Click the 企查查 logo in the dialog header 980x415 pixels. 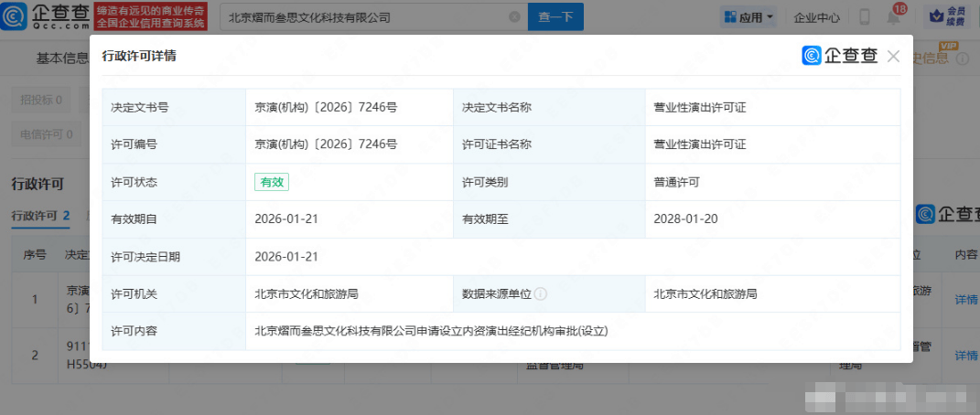[839, 57]
